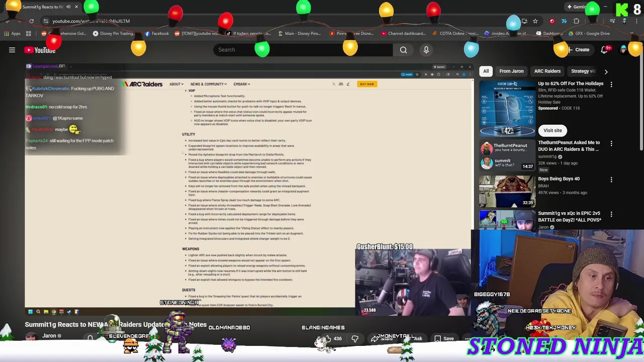Screen dimensions: 644x362
Task: Reload the page in Chrome
Action: click(x=31, y=21)
